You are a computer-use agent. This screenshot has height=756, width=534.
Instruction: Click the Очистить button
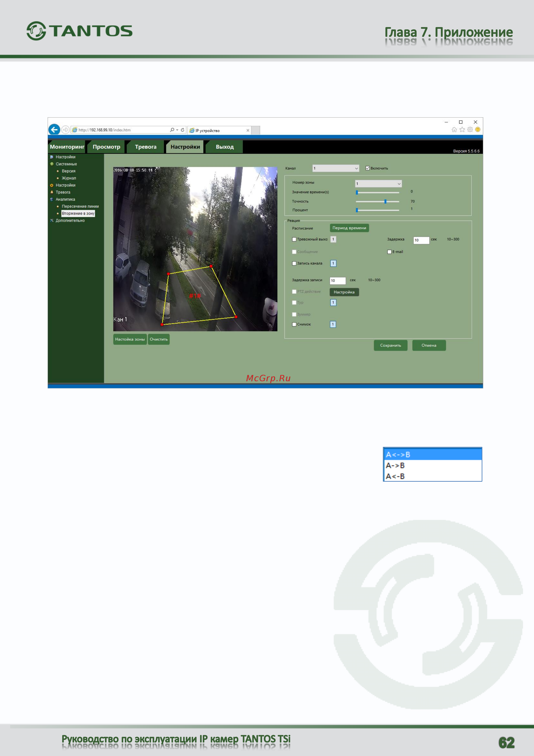[x=159, y=339]
